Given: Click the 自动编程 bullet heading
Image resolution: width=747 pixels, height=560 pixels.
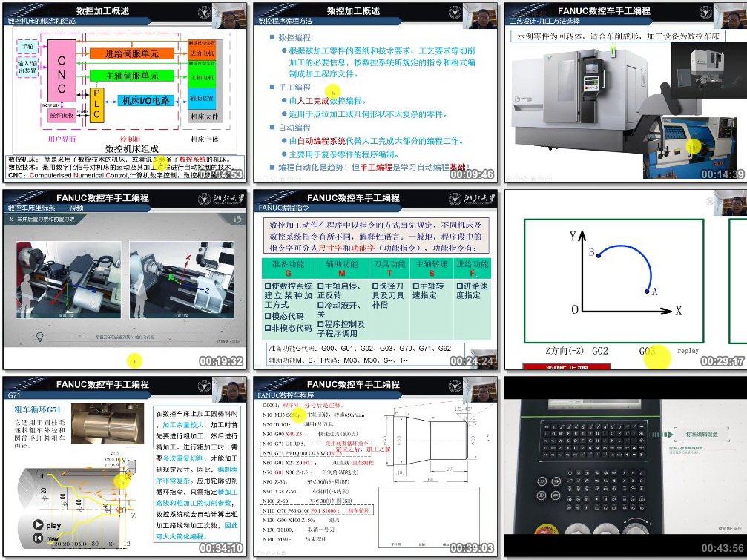Looking at the screenshot, I should [294, 127].
